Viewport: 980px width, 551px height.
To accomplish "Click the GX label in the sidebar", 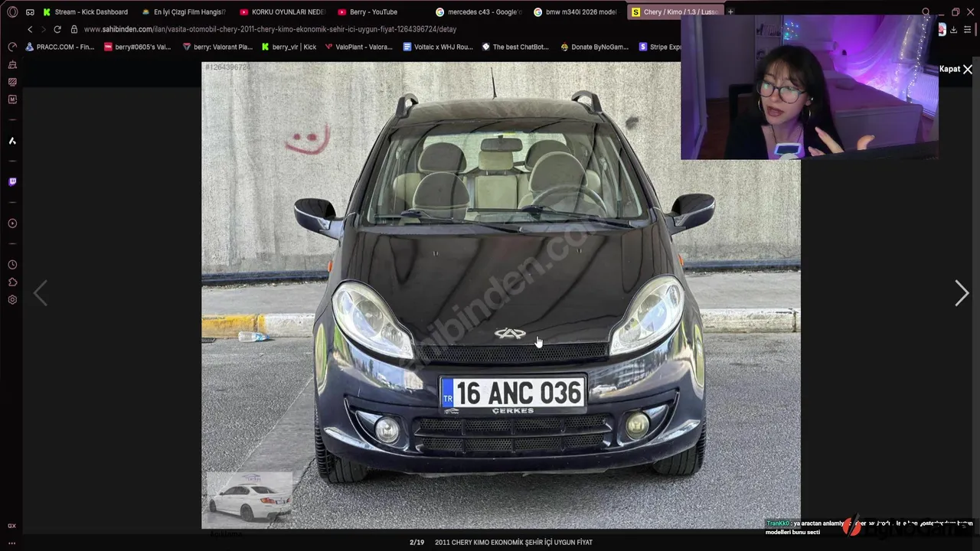I will pyautogui.click(x=11, y=527).
